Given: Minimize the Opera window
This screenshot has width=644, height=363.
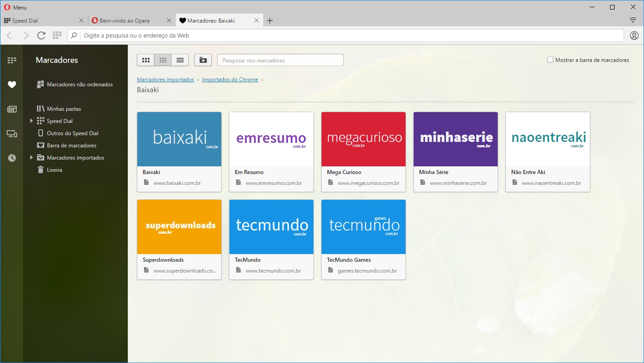Looking at the screenshot, I should (x=591, y=7).
